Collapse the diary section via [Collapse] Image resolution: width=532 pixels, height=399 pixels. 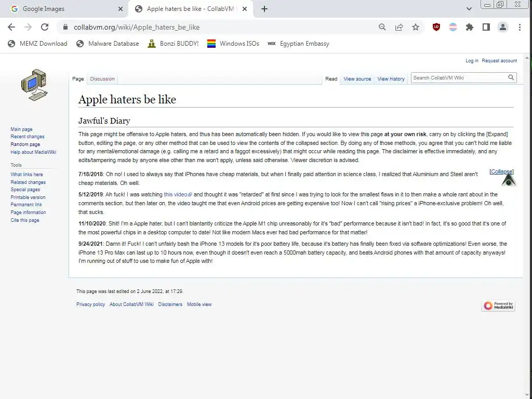point(501,171)
